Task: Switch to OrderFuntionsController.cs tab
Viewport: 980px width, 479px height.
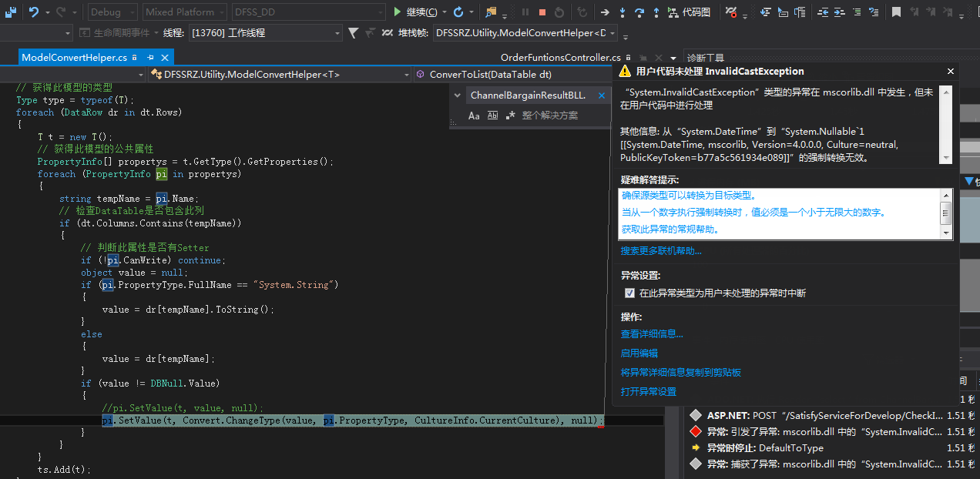Action: tap(560, 58)
